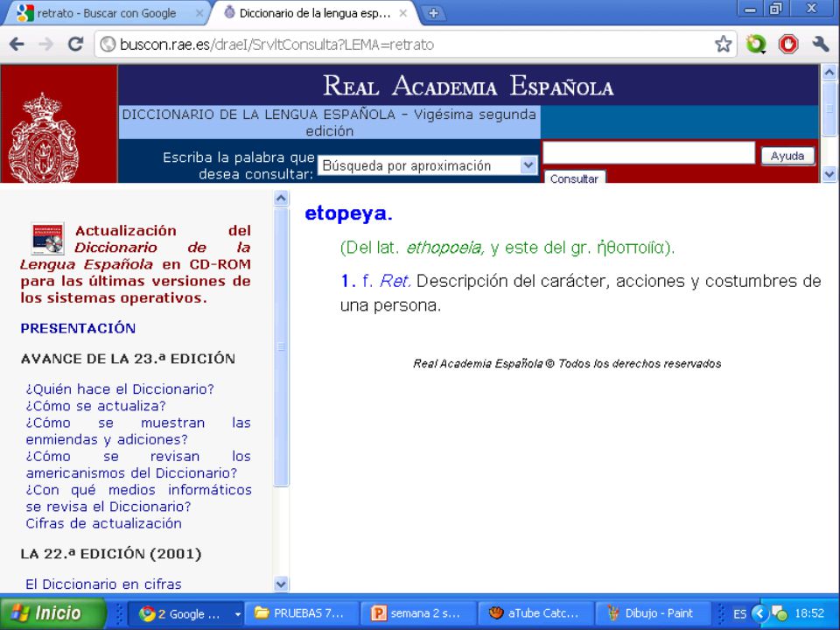Switch to 'retrato - Buscar con Google' tab
Viewport: 840px width, 630px height.
point(105,13)
